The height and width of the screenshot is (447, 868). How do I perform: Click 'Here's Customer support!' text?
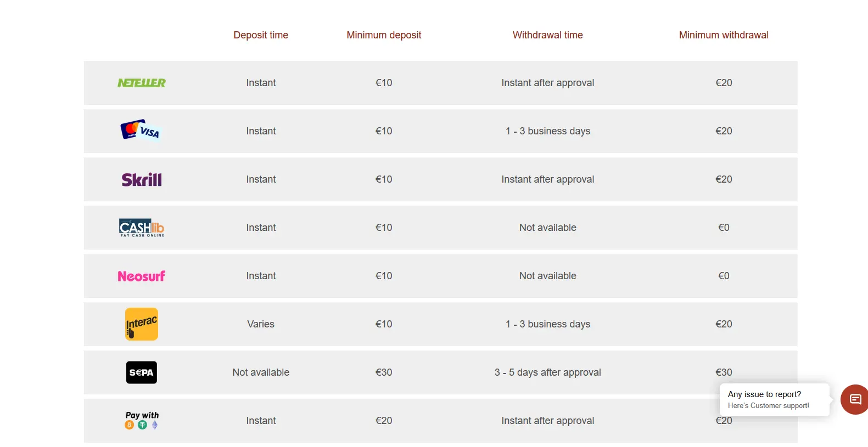pyautogui.click(x=769, y=406)
